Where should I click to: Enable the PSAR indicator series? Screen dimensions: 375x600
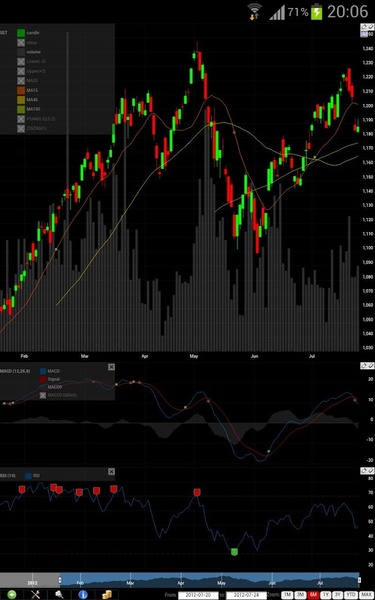[21, 119]
